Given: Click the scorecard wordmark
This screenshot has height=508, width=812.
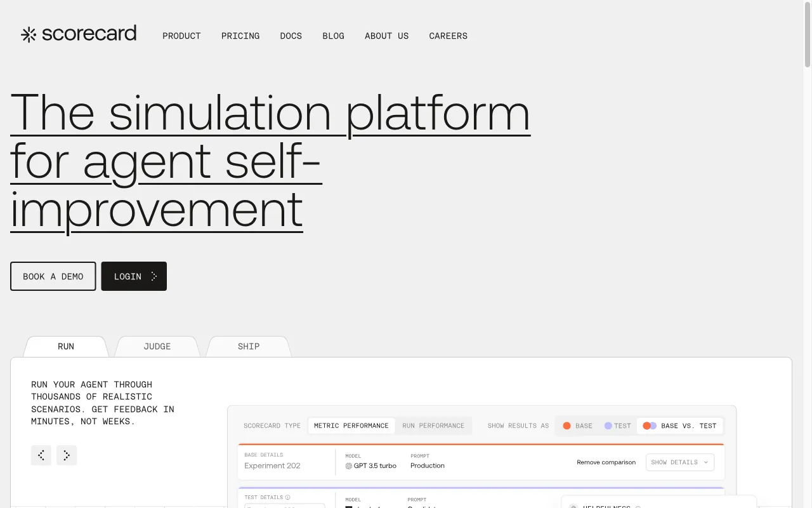Looking at the screenshot, I should (89, 34).
